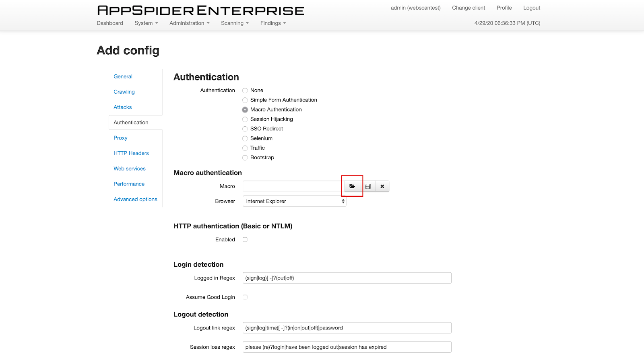Click the Logout link

[531, 8]
